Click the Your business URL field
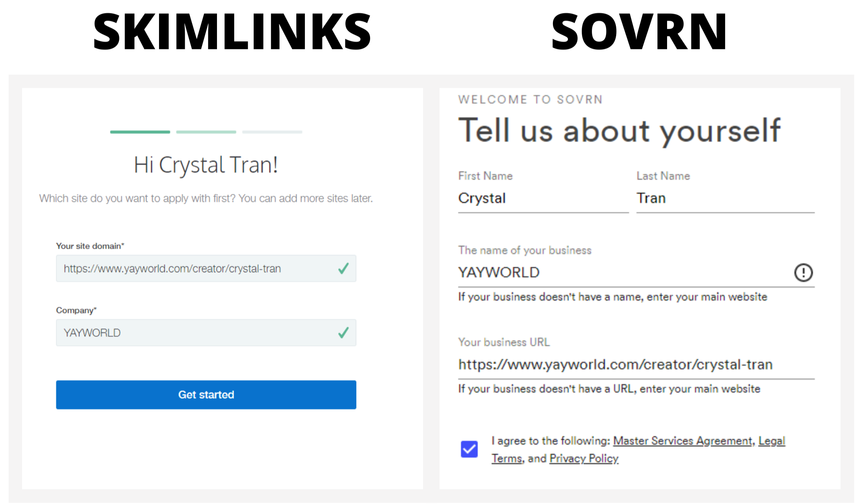The width and height of the screenshot is (862, 504). click(636, 364)
